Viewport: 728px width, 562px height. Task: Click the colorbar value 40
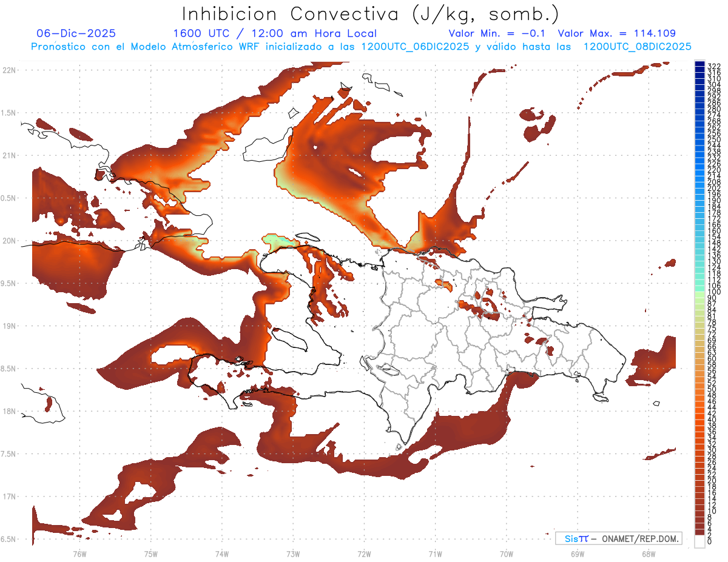click(x=712, y=419)
